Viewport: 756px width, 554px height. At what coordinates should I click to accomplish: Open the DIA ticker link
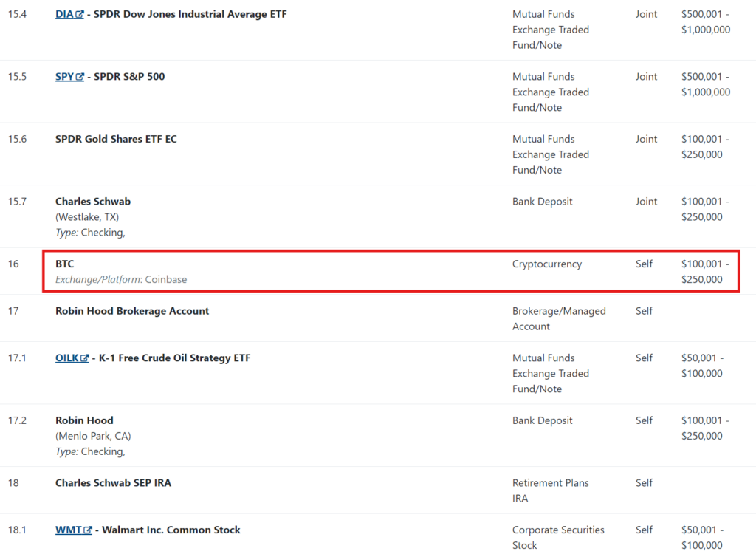65,14
